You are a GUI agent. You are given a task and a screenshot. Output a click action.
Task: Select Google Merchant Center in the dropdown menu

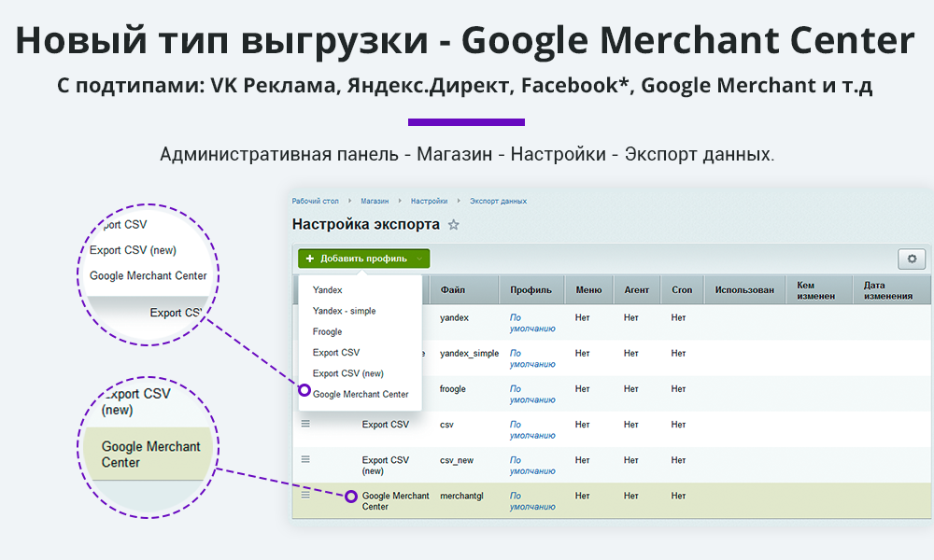[x=361, y=394]
